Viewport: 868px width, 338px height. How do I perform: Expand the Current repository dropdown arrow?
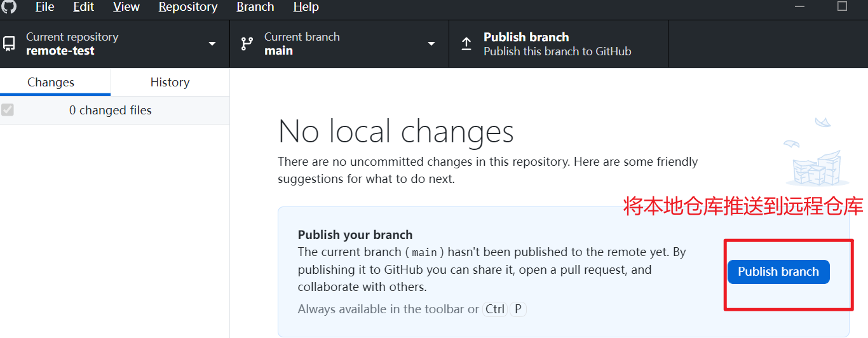[x=212, y=44]
